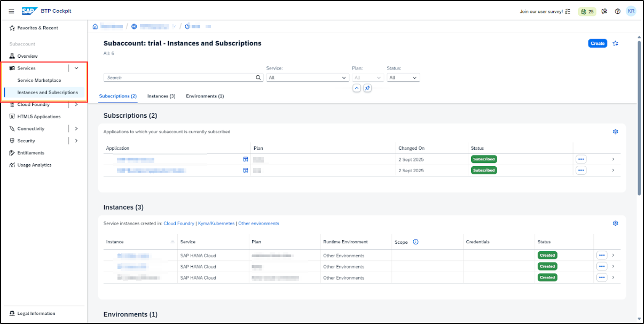
Task: Collapse the Services section in sidebar
Action: click(x=76, y=68)
